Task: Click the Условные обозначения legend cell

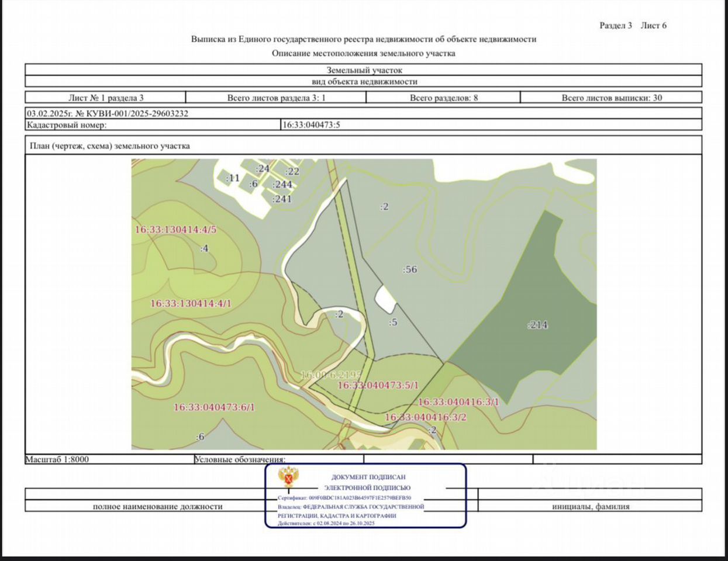Action: coord(279,459)
